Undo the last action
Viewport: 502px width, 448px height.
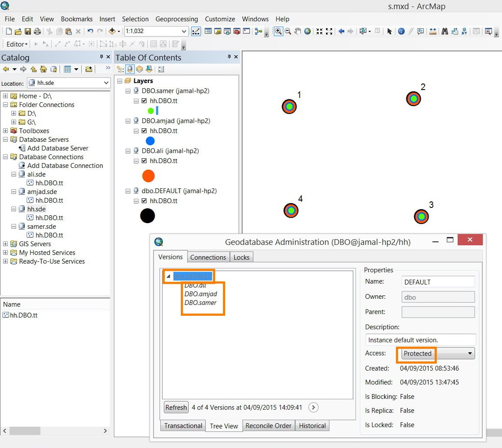click(90, 31)
